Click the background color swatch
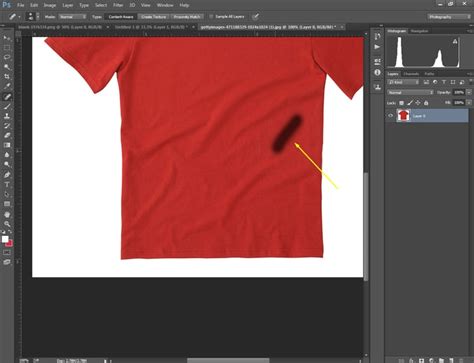474x363 pixels. pos(9,244)
